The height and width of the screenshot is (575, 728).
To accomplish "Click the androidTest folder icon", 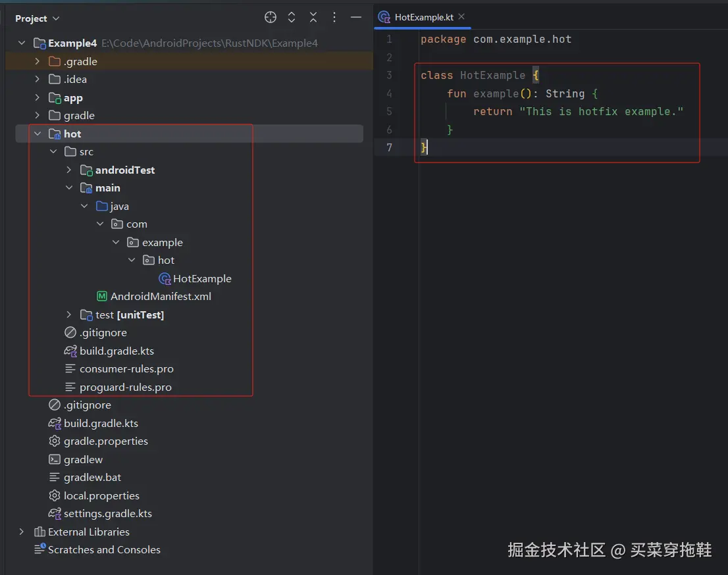I will 86,170.
